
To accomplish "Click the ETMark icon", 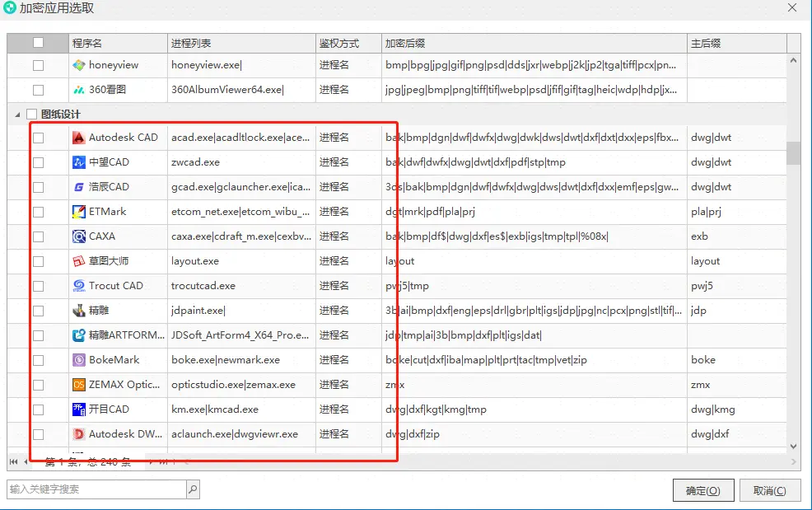I will coord(79,212).
